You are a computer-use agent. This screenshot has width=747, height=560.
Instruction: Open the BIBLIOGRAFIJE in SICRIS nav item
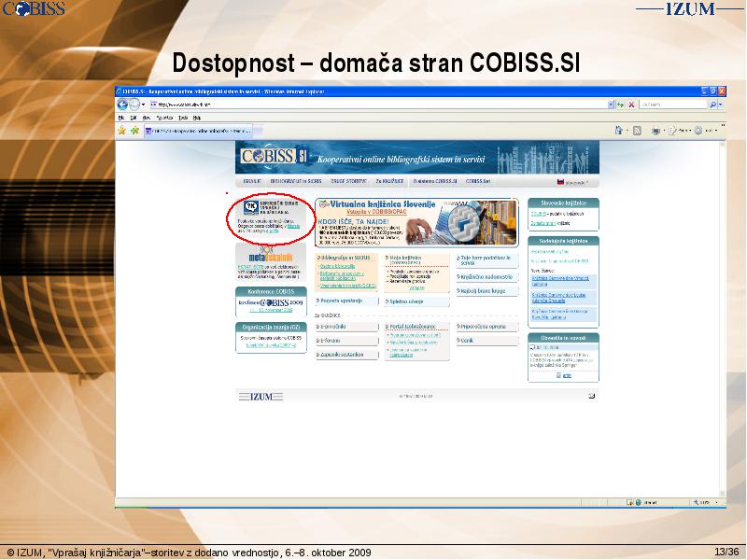point(296,181)
